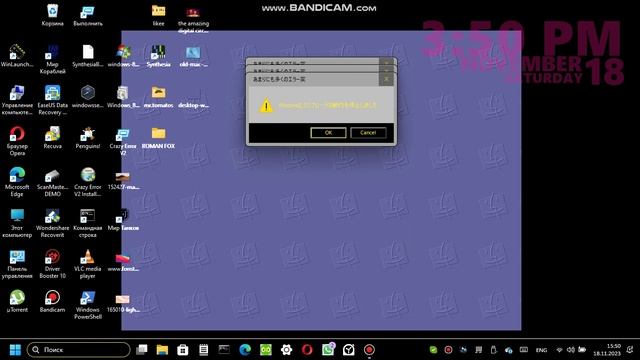Select the mr.tomatos folder
The width and height of the screenshot is (640, 360).
(158, 97)
